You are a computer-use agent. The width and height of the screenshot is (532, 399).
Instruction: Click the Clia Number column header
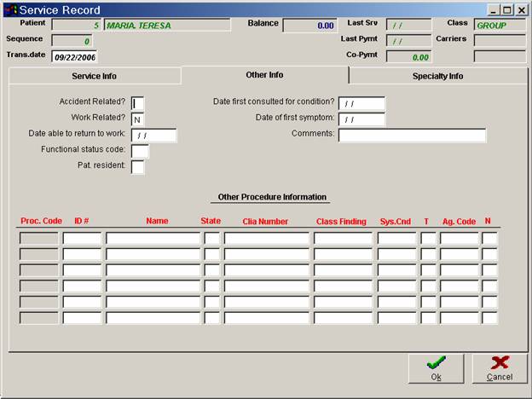coord(265,222)
